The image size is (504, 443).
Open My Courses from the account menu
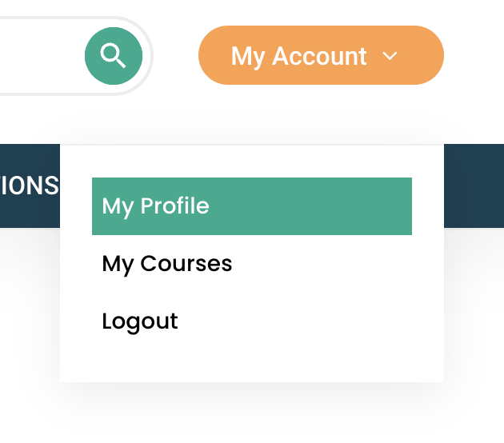click(x=167, y=264)
